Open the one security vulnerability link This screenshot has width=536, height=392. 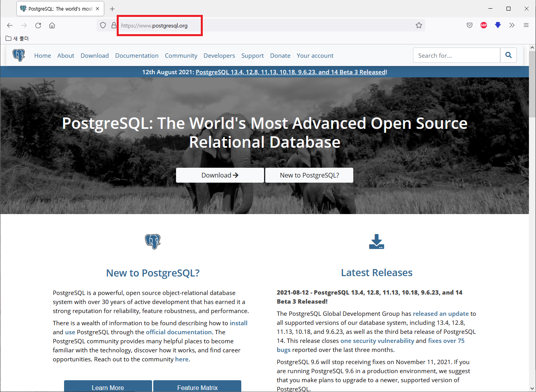pos(377,341)
